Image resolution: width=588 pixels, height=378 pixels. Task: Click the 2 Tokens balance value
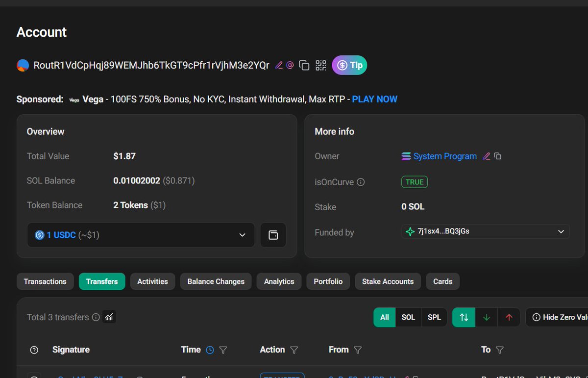click(130, 205)
